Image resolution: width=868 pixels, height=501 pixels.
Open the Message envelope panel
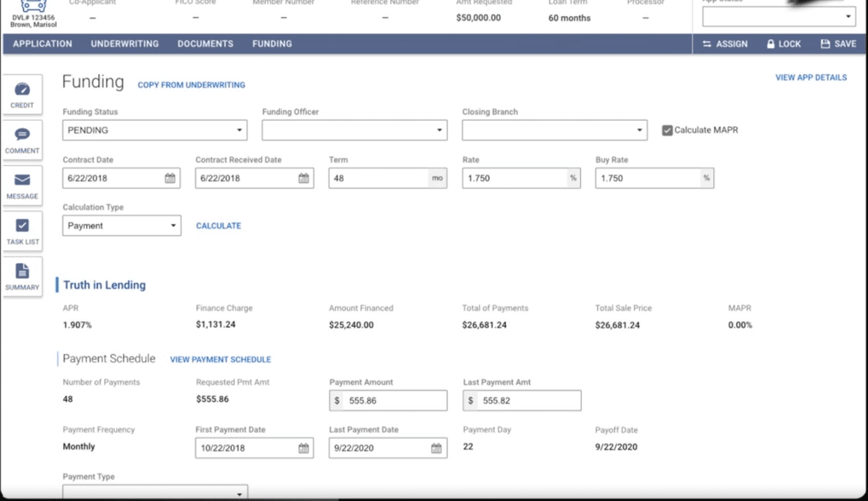click(22, 186)
